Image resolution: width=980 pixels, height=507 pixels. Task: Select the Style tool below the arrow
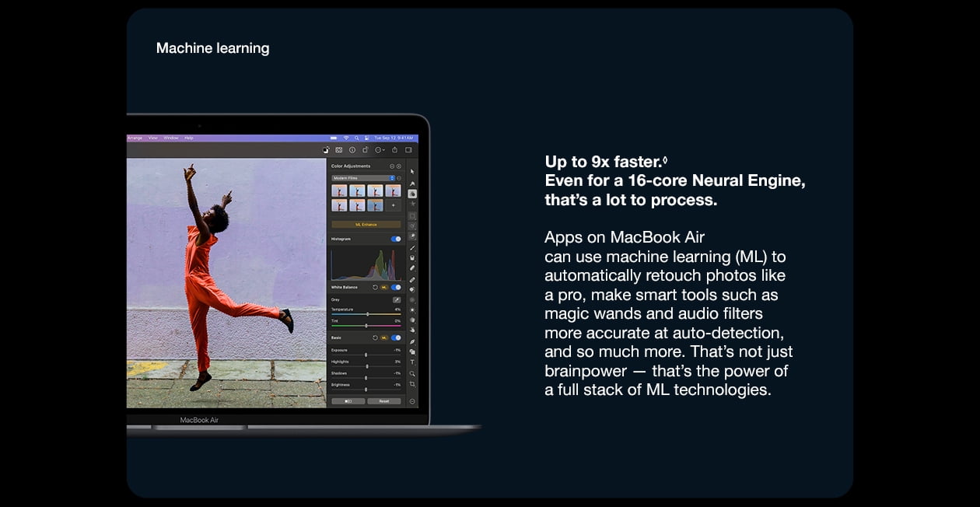coord(412,184)
